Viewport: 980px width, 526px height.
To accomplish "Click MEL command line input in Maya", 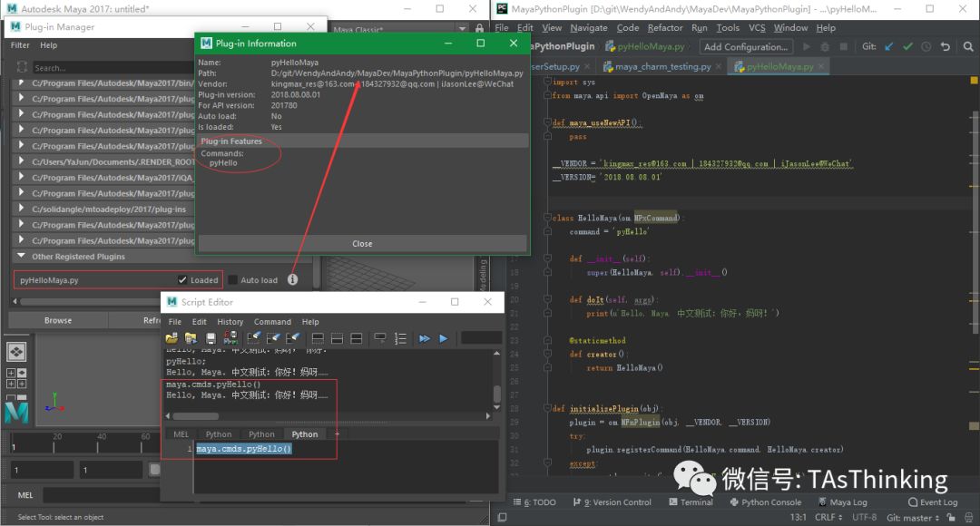I will pos(102,495).
